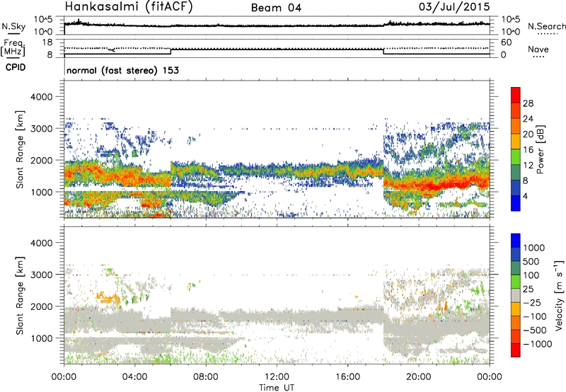Click the red segment of the power color bar

(x=516, y=93)
